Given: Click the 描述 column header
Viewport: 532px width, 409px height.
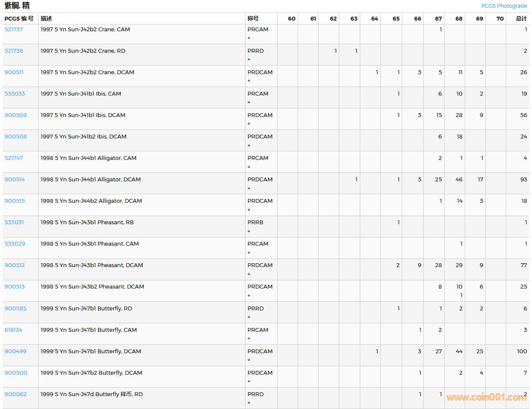Looking at the screenshot, I should (x=46, y=18).
